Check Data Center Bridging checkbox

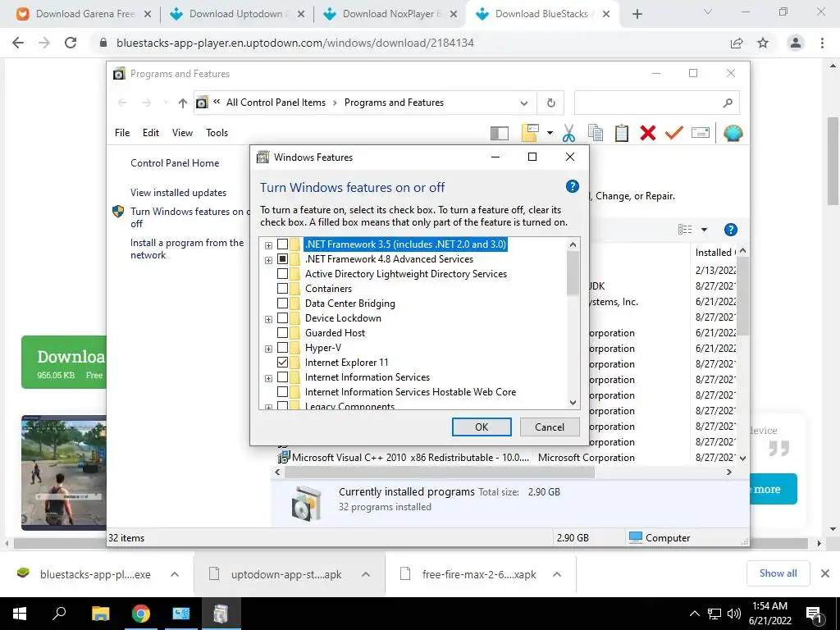[282, 304]
